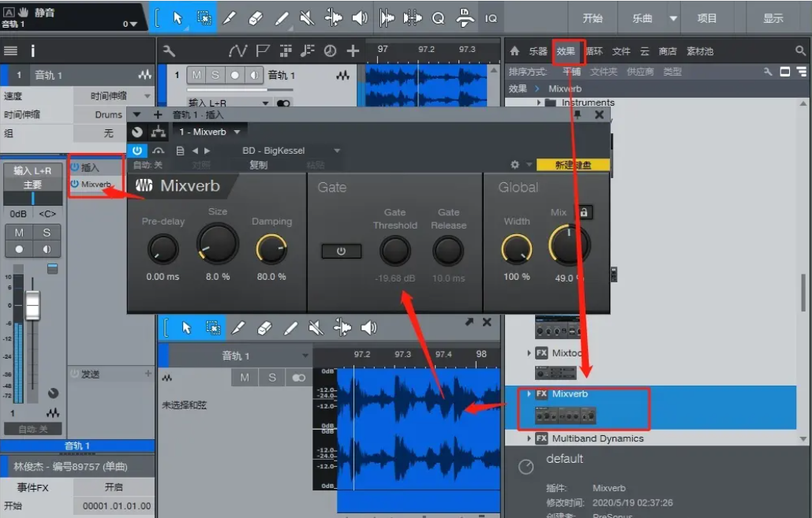The width and height of the screenshot is (812, 518).
Task: Sort effects by 供应商
Action: point(640,72)
